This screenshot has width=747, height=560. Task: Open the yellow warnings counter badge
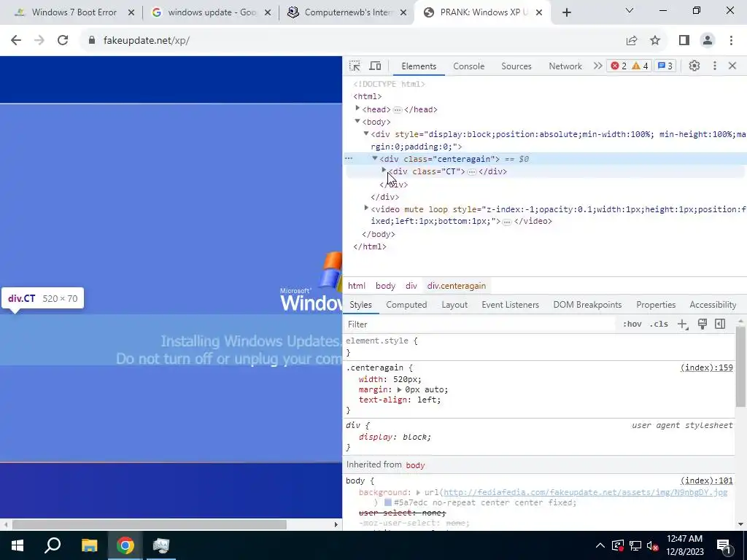[640, 66]
